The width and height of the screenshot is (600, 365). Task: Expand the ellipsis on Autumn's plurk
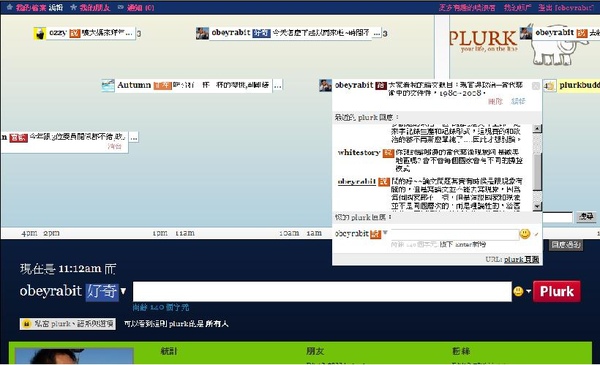pyautogui.click(x=277, y=85)
